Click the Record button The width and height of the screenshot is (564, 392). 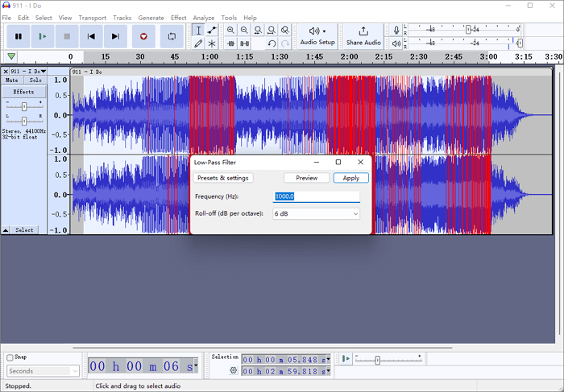[143, 36]
